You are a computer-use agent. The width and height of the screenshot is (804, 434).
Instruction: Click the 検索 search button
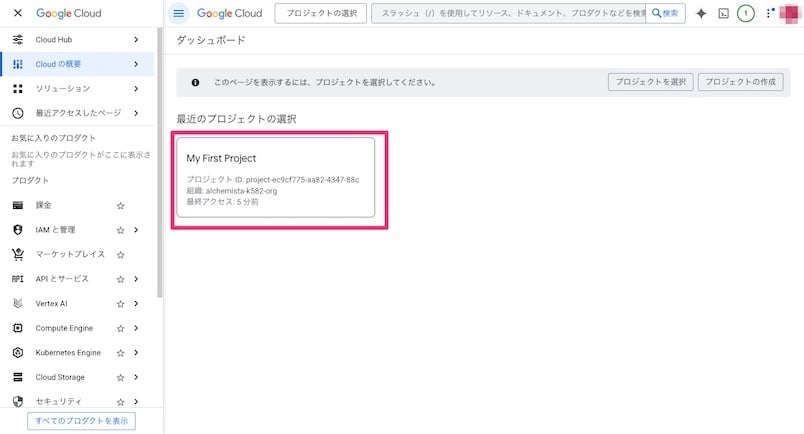pyautogui.click(x=665, y=14)
